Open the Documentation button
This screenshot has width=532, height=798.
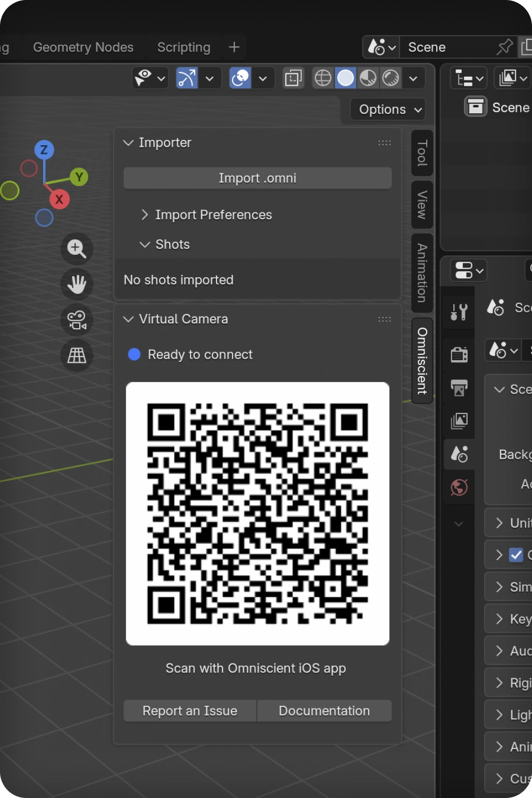tap(325, 711)
